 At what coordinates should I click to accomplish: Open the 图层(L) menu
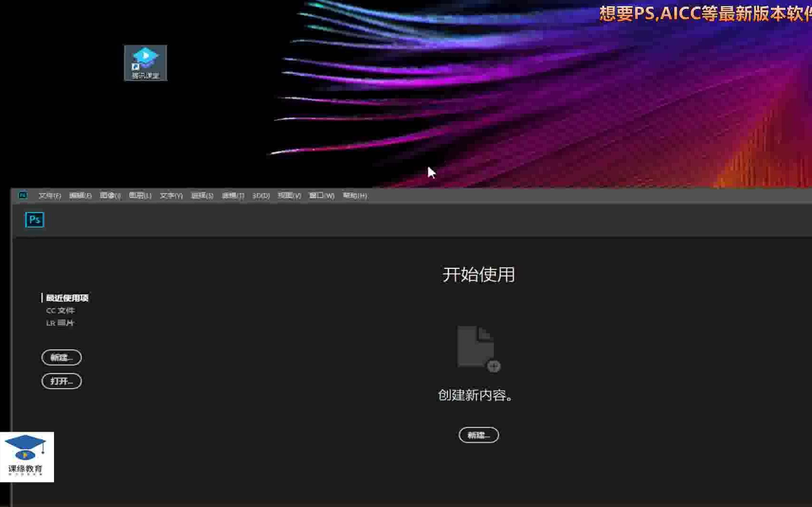pos(140,196)
